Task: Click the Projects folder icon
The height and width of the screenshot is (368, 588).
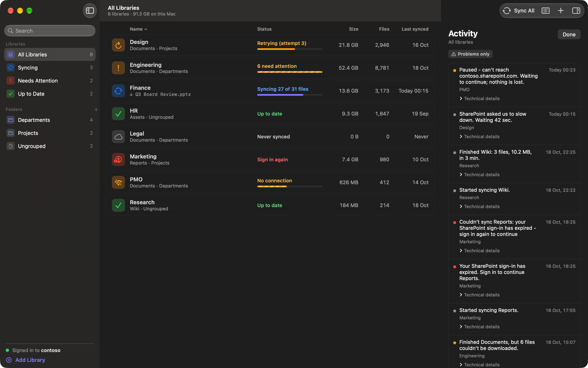Action: 10,133
